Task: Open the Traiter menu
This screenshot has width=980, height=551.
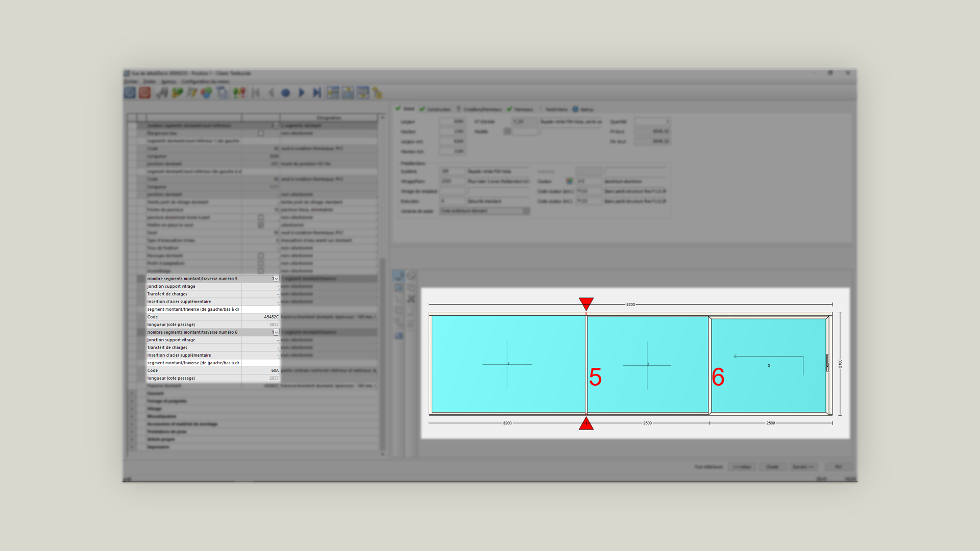Action: pyautogui.click(x=150, y=82)
